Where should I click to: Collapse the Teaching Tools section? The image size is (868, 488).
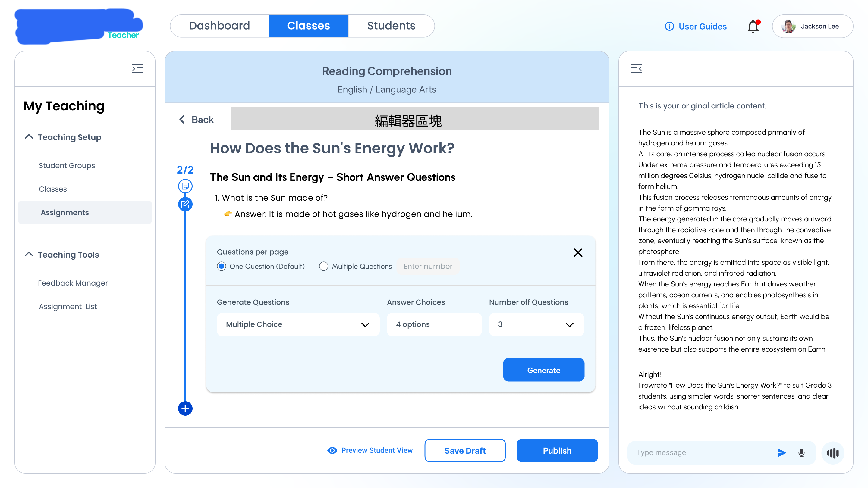pos(29,254)
